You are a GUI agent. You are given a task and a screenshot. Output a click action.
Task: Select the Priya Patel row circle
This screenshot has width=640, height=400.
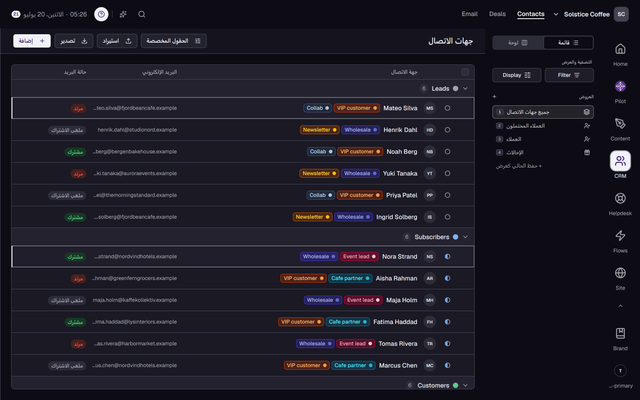(x=447, y=195)
